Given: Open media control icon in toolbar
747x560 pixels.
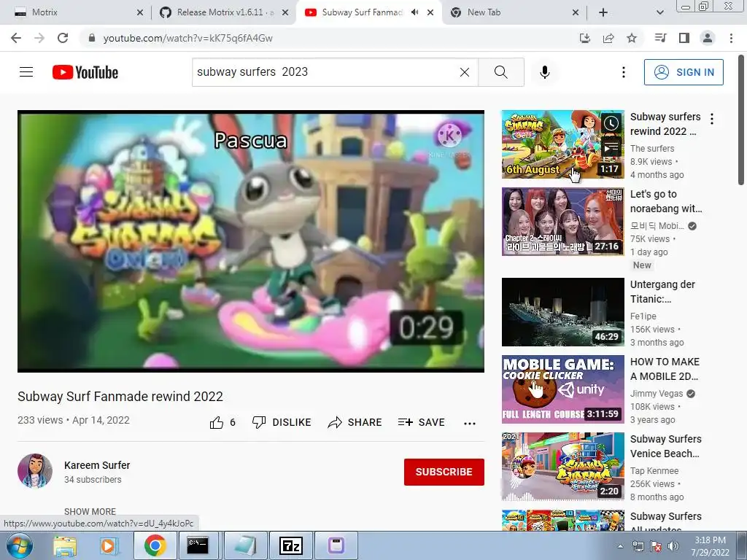Looking at the screenshot, I should point(660,38).
